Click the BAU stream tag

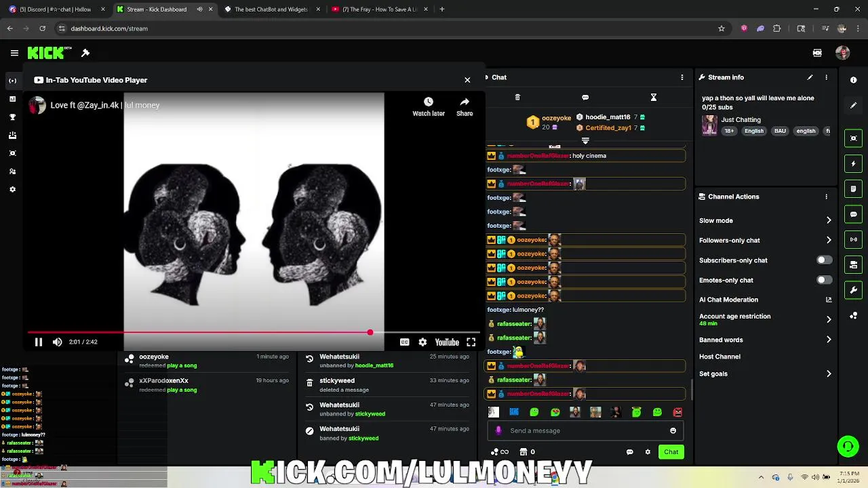pyautogui.click(x=781, y=131)
